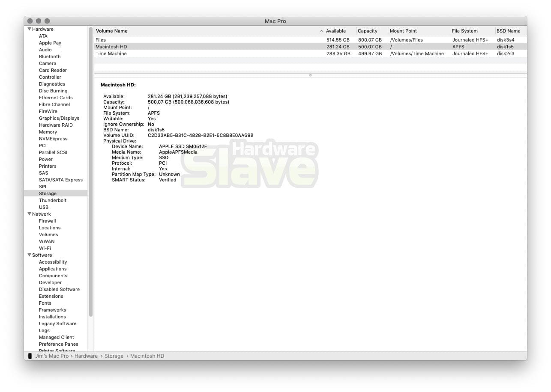
Task: Select Fonts under Software
Action: [45, 303]
